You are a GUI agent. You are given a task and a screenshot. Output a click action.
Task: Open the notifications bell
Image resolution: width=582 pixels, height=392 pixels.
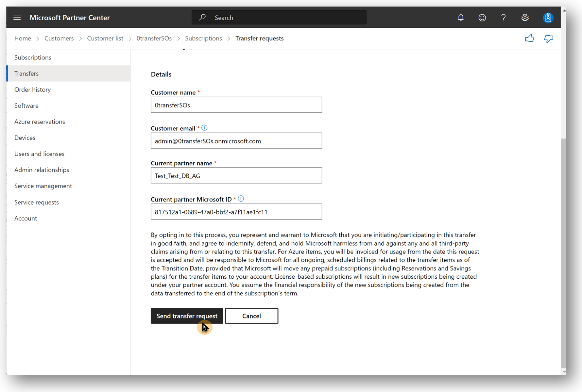461,18
